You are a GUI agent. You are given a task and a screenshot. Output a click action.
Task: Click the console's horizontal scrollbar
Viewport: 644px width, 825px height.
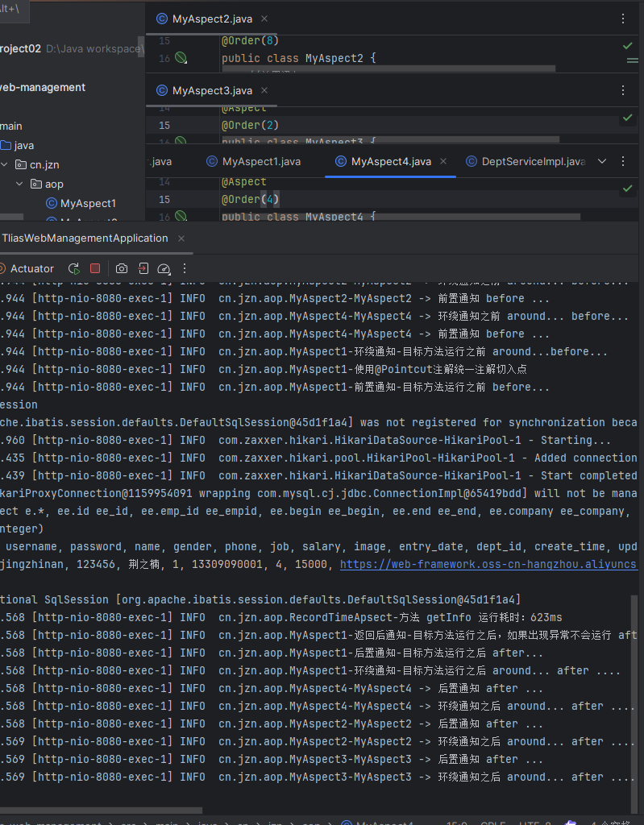coord(101,810)
